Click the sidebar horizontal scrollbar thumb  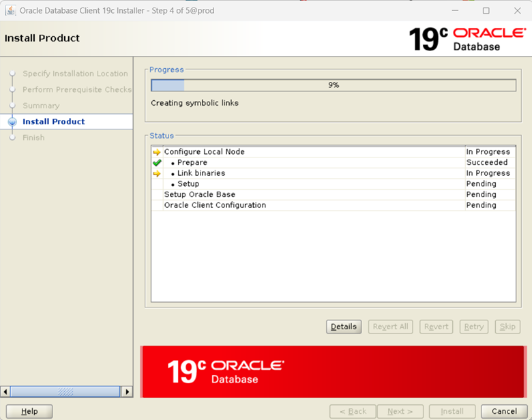[65, 391]
